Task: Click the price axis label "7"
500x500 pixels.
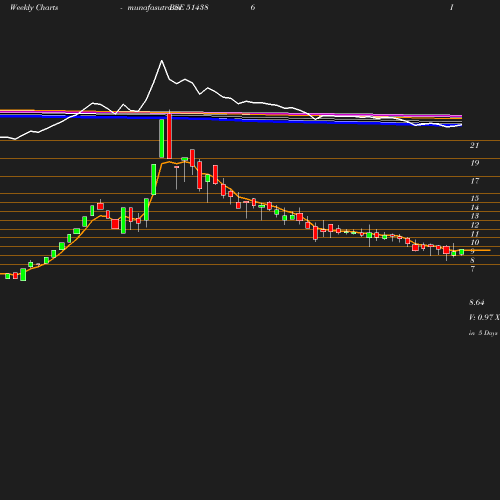Action: click(x=472, y=269)
